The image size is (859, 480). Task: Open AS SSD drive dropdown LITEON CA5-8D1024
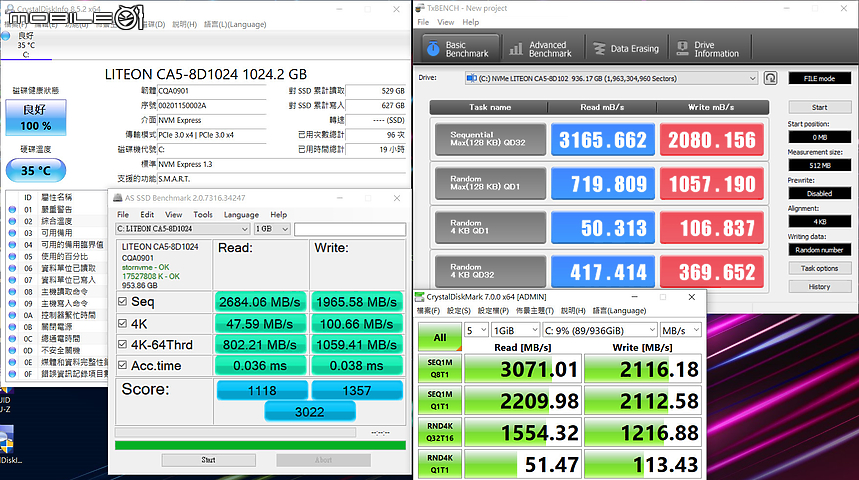coord(183,229)
